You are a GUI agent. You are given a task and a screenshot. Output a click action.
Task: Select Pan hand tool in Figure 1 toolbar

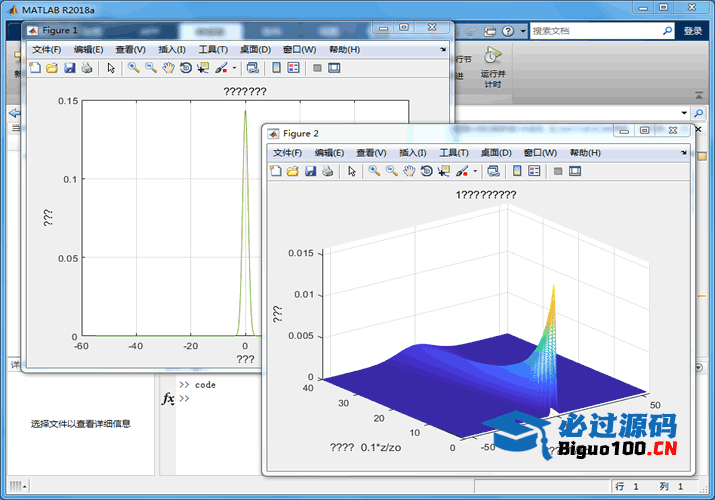tap(168, 68)
